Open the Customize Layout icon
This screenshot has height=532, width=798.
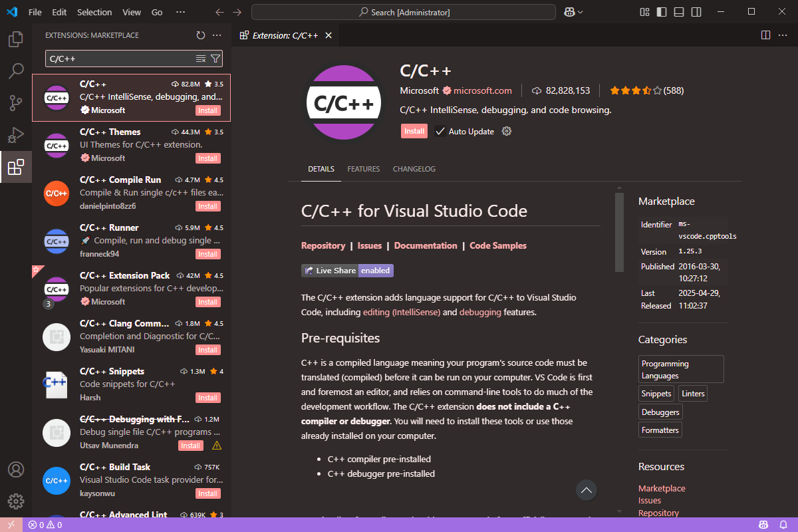click(x=644, y=12)
